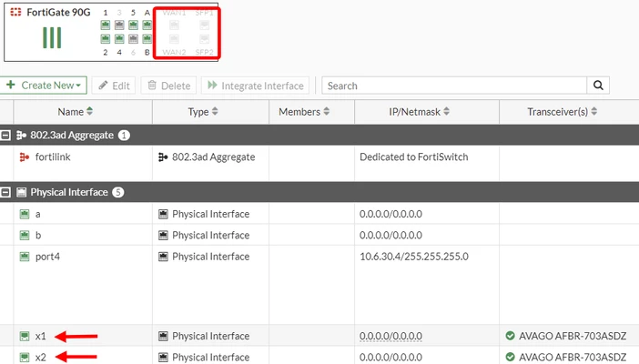This screenshot has width=639, height=364.
Task: Click interface a's port icon
Action: (x=25, y=214)
